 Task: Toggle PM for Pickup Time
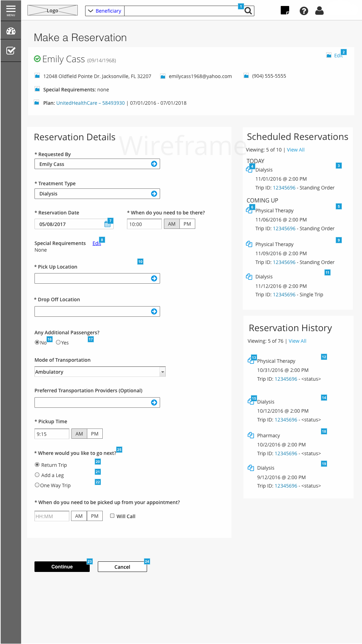point(95,434)
